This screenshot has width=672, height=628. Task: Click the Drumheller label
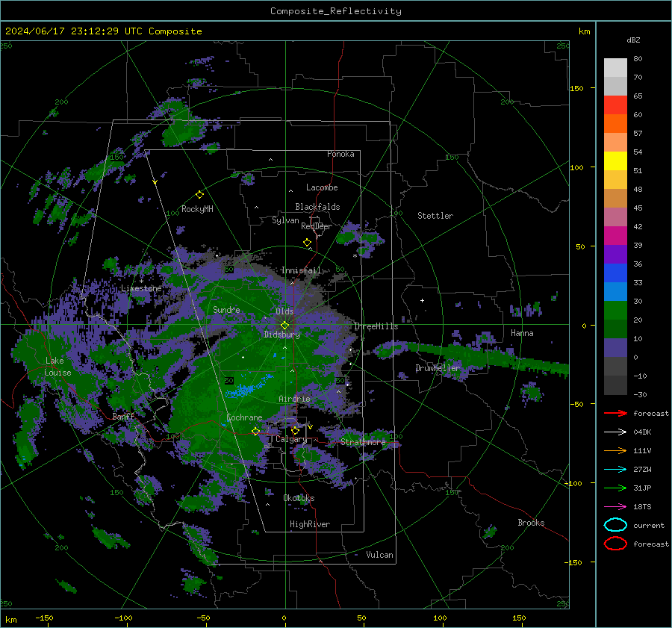click(438, 368)
